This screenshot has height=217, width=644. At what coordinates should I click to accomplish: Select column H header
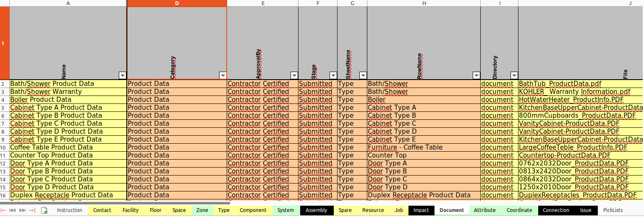click(424, 3)
